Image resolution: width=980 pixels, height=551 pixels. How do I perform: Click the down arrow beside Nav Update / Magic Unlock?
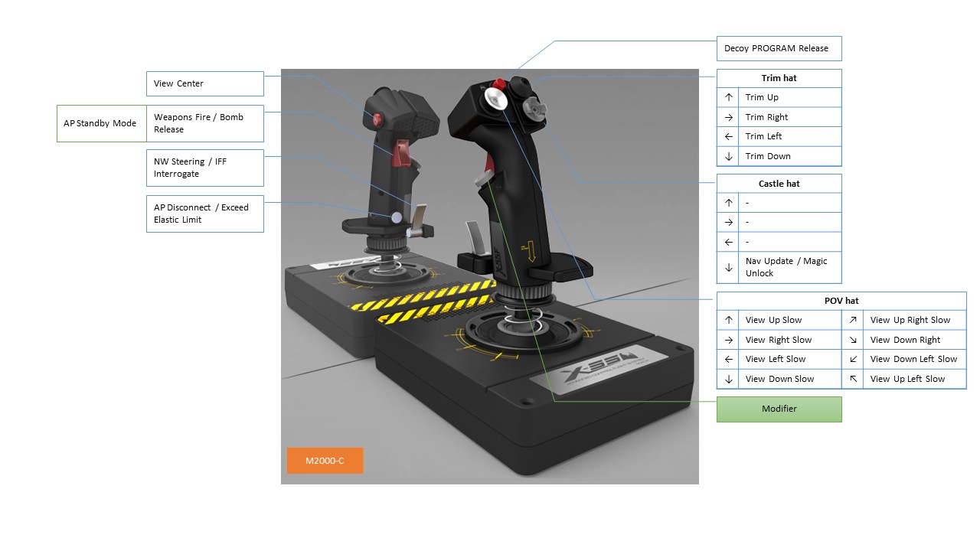[728, 267]
